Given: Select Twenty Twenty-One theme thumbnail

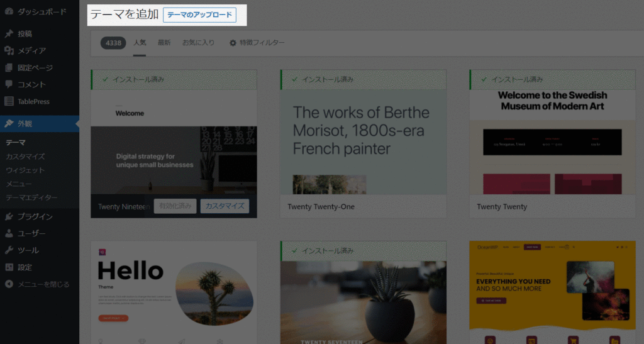Looking at the screenshot, I should [x=363, y=141].
